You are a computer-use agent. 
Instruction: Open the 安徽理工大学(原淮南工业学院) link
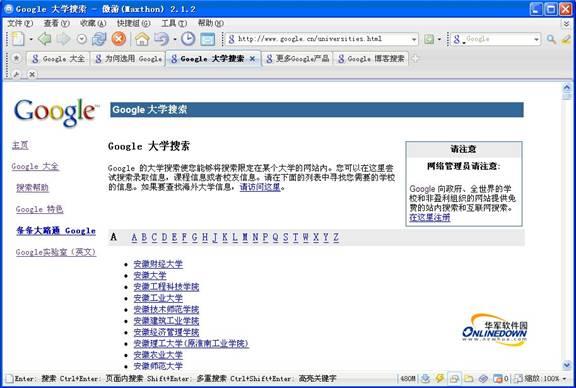191,344
